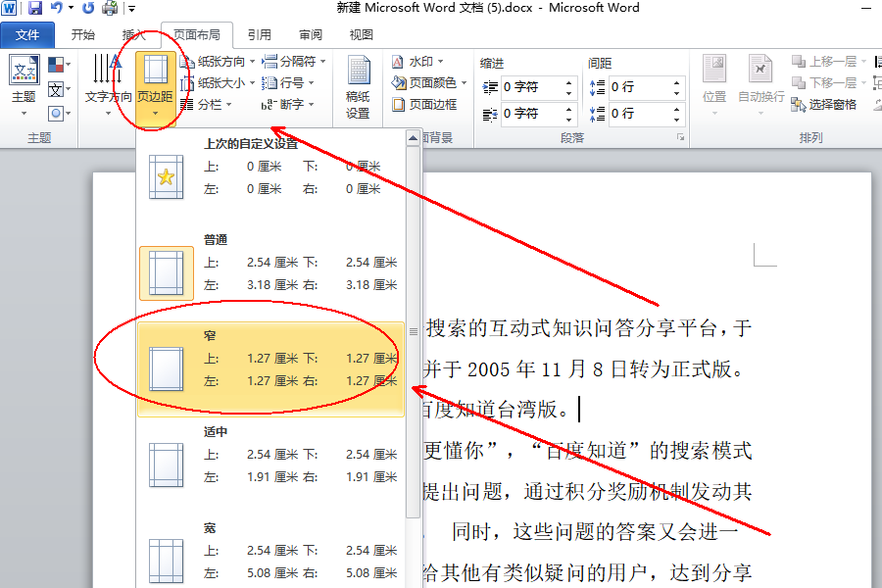This screenshot has width=882, height=588.
Task: Switch to Review (审阅) tab
Action: (x=311, y=35)
